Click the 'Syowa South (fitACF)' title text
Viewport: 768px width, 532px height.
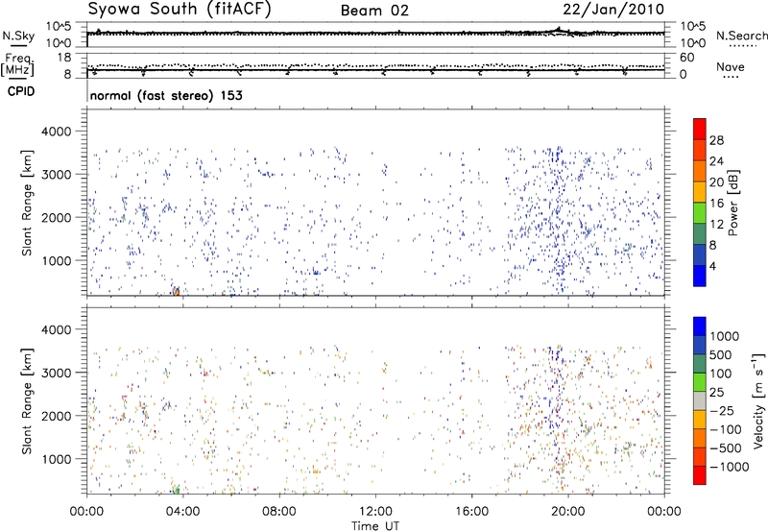coord(180,10)
